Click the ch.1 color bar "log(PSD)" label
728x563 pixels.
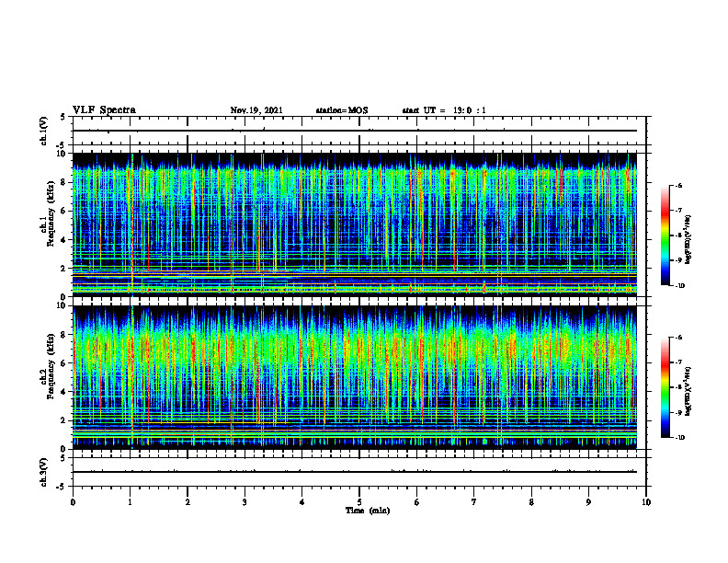(x=688, y=239)
